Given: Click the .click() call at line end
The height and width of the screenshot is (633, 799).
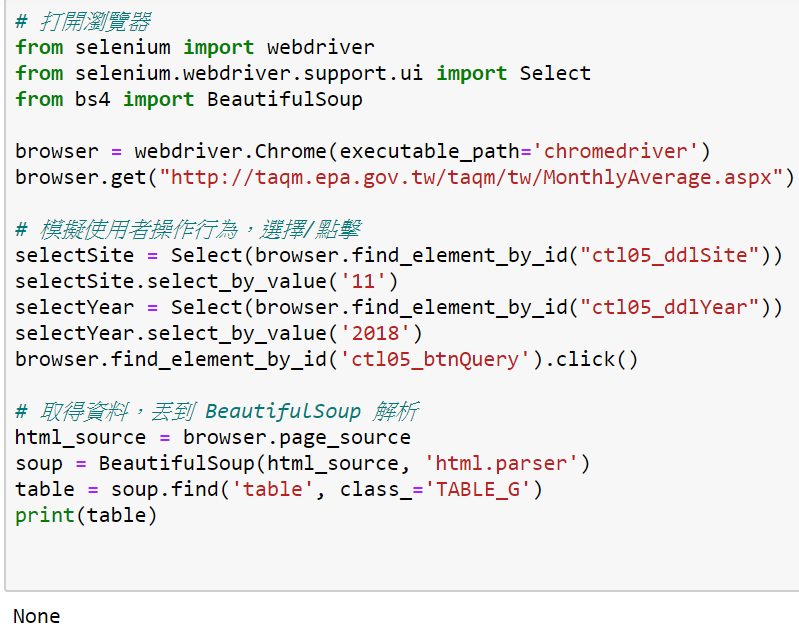Looking at the screenshot, I should click(x=591, y=359).
